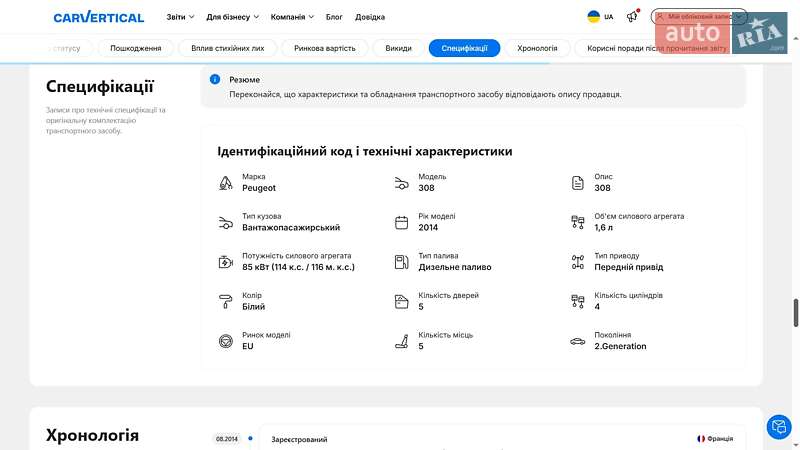The height and width of the screenshot is (450, 800).
Task: Click the carVertical logo
Action: point(98,17)
